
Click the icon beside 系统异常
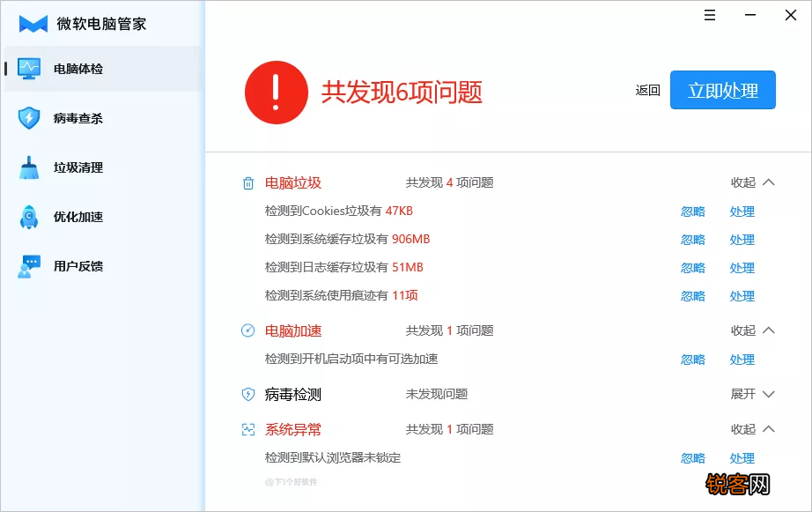[x=247, y=429]
